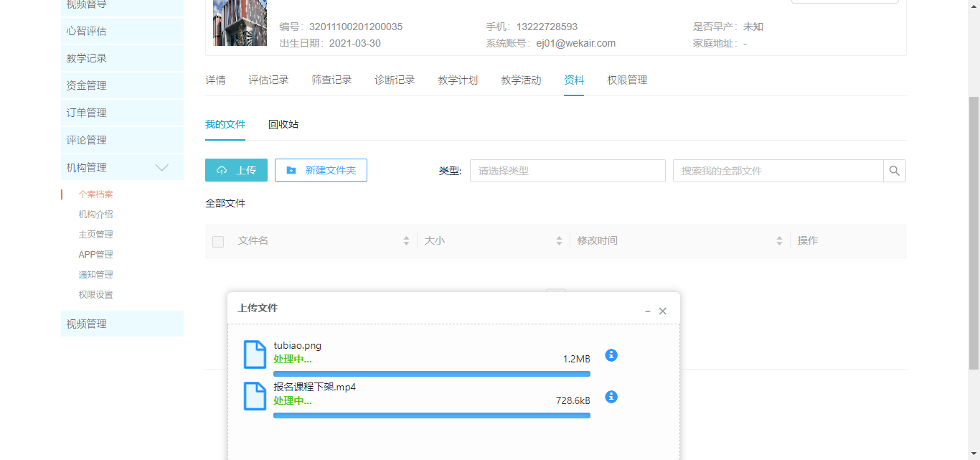
Task: Click the 上传 upload button
Action: (236, 170)
